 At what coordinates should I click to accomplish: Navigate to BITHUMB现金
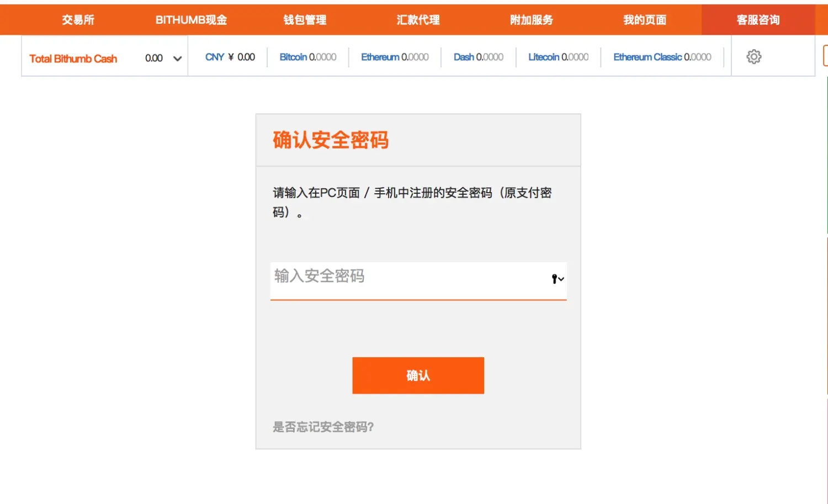(x=190, y=19)
